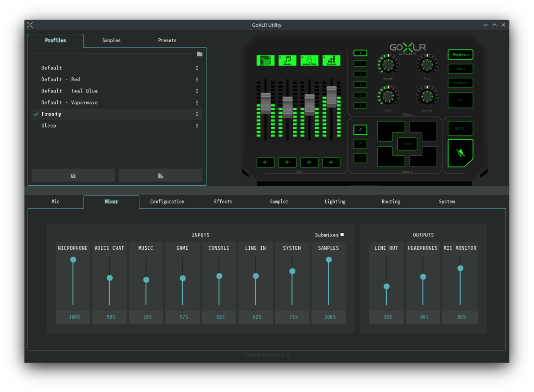Select the Sleep profile row
This screenshot has width=534, height=392.
117,126
